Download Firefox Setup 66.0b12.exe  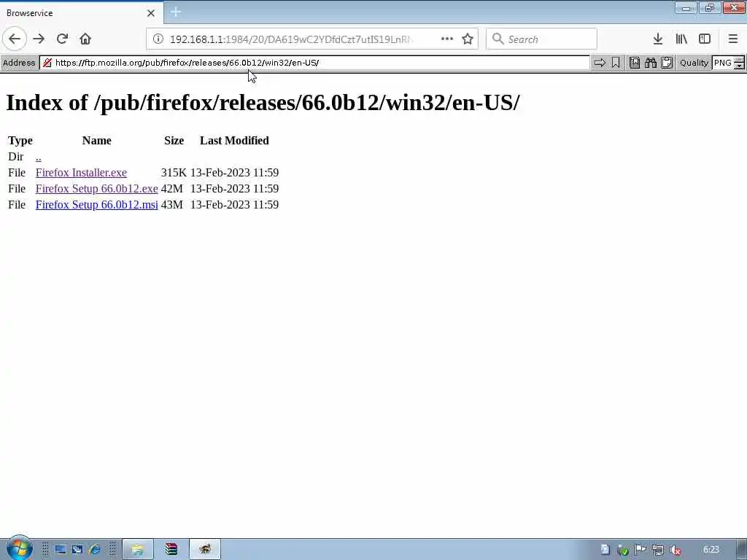point(97,189)
